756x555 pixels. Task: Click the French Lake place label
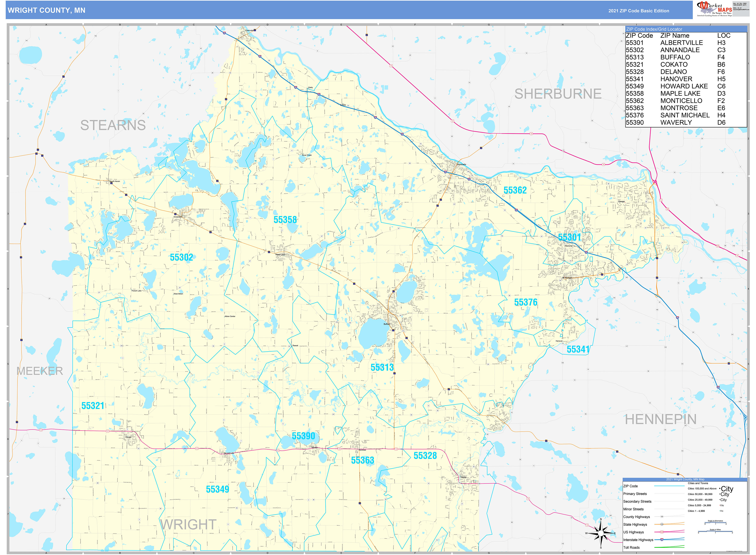click(x=136, y=291)
